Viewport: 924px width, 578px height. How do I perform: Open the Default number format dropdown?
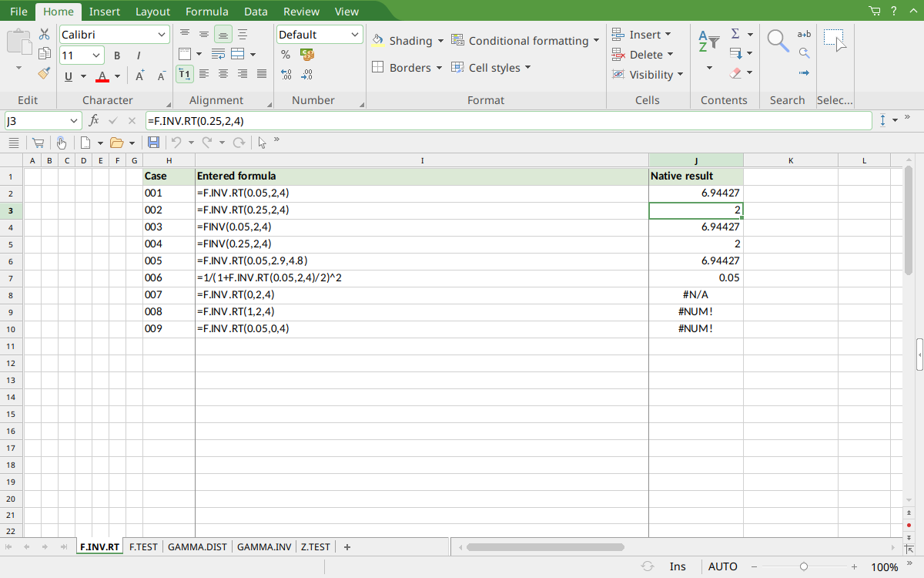coord(355,35)
